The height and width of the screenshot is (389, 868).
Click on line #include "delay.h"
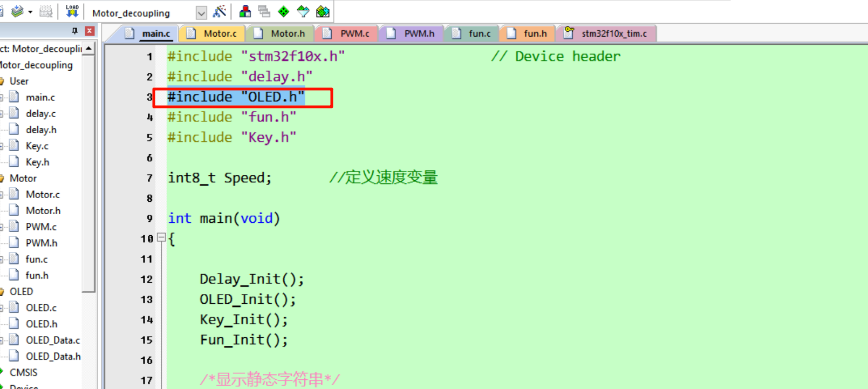point(240,77)
